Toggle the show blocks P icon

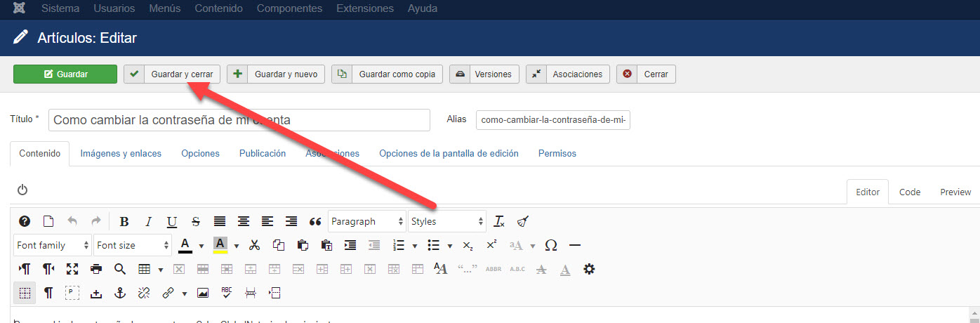coord(72,293)
